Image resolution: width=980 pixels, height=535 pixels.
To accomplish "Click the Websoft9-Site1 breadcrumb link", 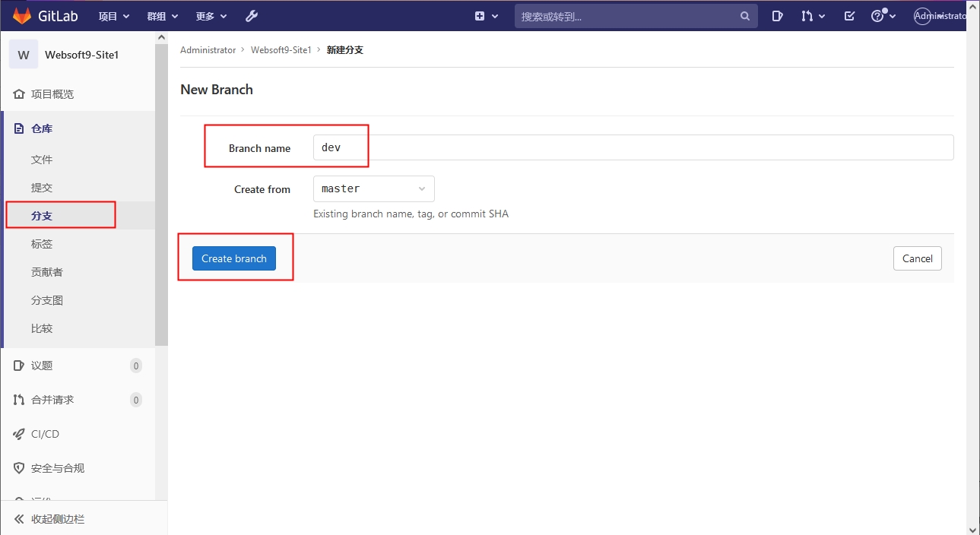I will 281,50.
